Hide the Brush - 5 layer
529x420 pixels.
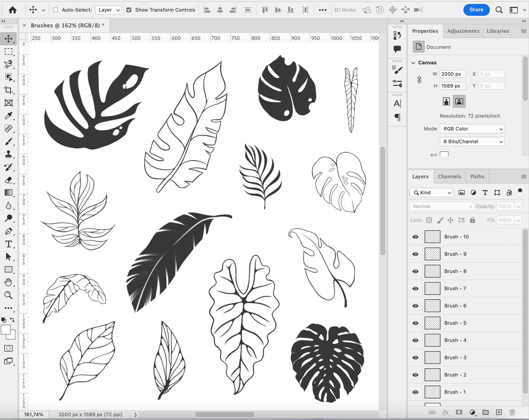coord(415,323)
